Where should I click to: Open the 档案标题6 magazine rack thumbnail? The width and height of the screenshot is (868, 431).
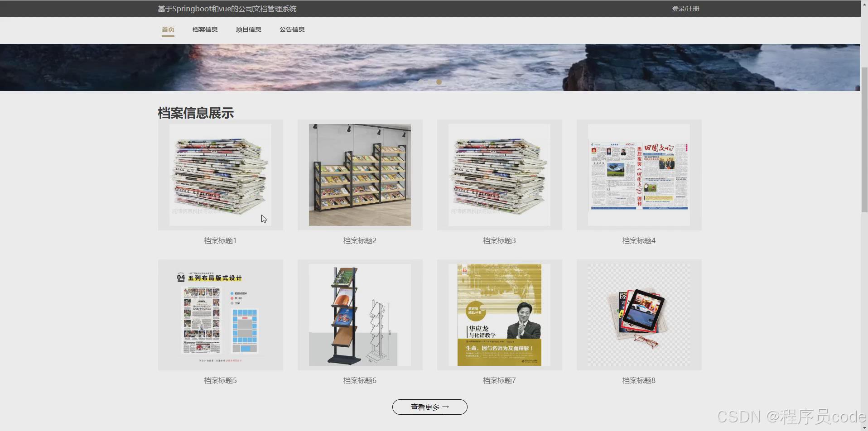360,315
